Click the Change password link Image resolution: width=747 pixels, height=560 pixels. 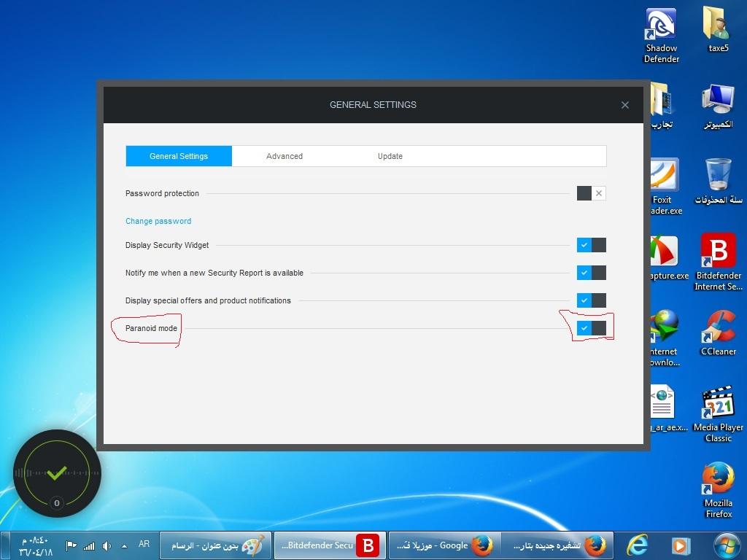tap(158, 221)
